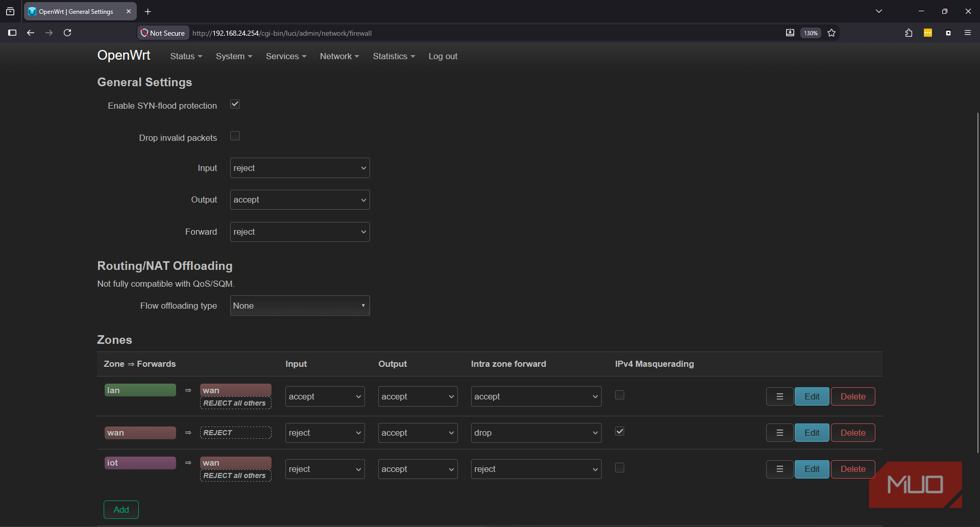Edit the lan zone
The height and width of the screenshot is (527, 980).
coord(812,396)
